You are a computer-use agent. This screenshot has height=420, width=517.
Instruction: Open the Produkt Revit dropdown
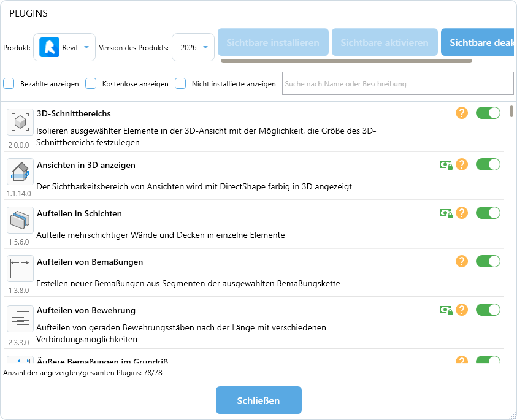click(x=64, y=47)
